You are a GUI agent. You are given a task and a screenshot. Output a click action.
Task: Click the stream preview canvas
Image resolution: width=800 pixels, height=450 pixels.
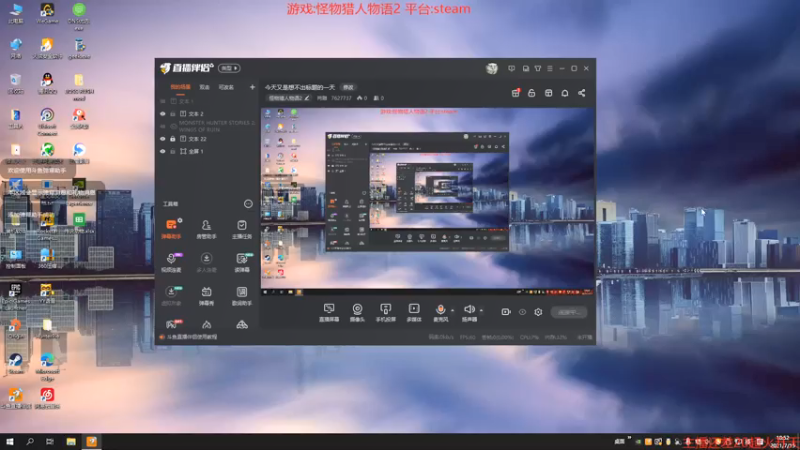pyautogui.click(x=428, y=202)
